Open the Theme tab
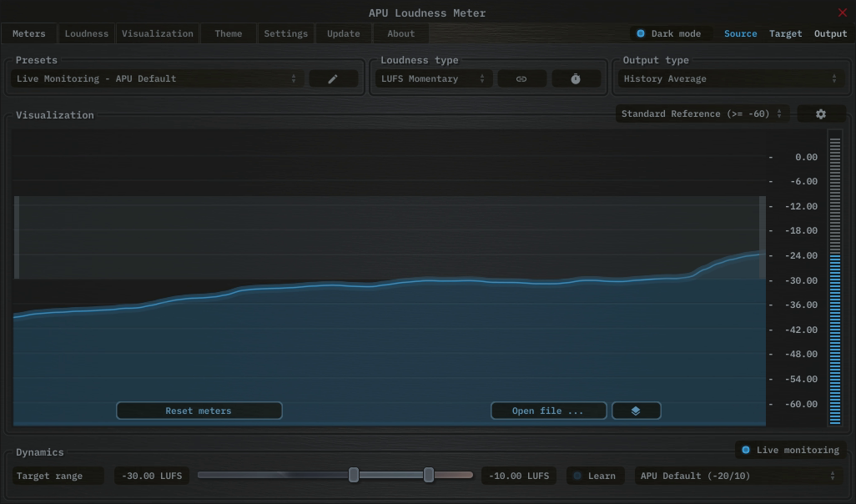Screen dimensions: 856x504 (228, 33)
